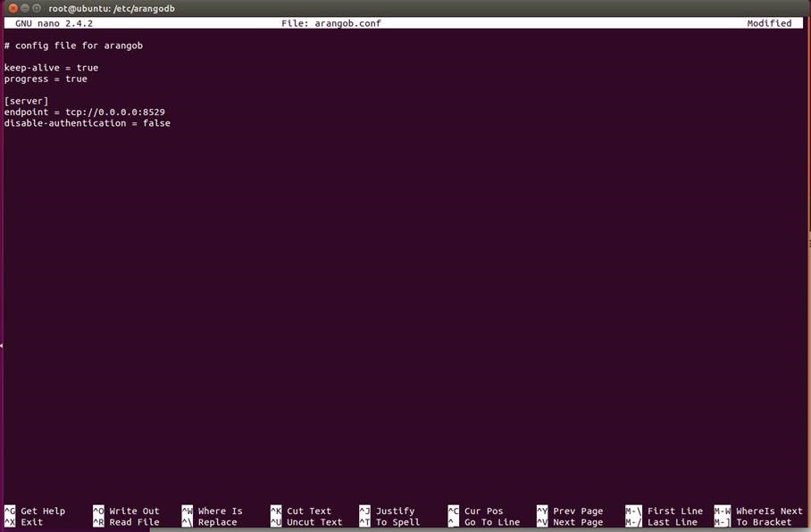Click the Next Page shortcut
This screenshot has height=532, width=811.
577,522
